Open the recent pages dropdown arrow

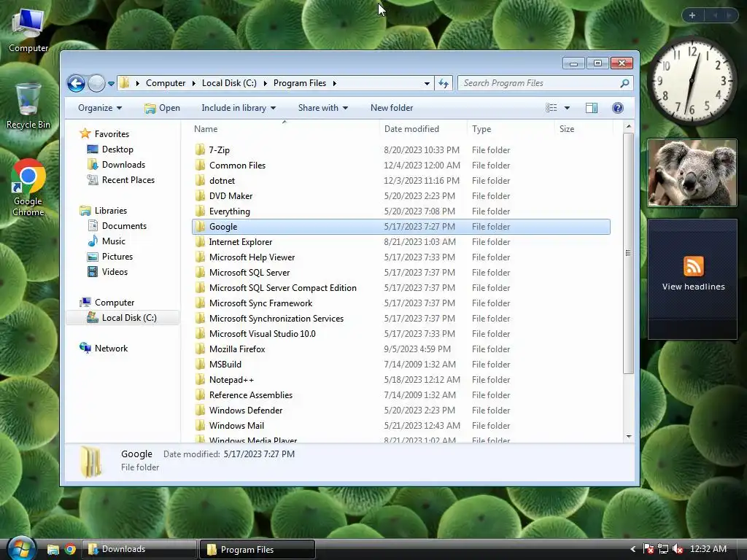[111, 84]
